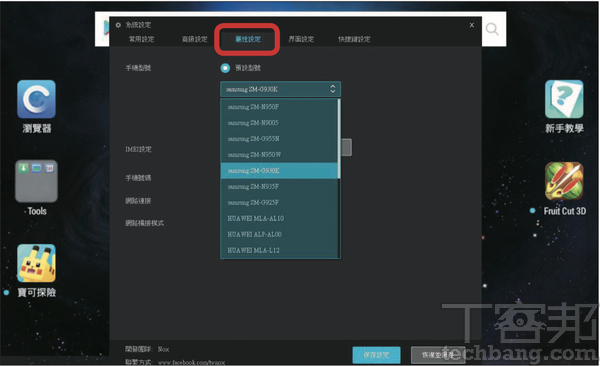Click the magnifier search icon behind dialog

[x=492, y=29]
